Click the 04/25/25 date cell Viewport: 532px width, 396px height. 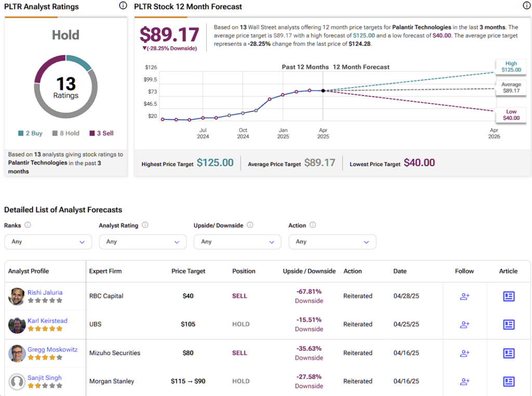406,324
